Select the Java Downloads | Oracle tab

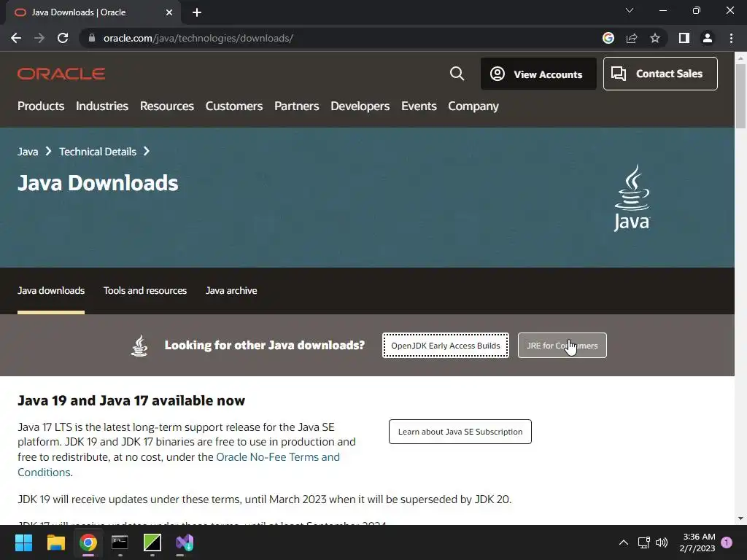click(x=93, y=12)
